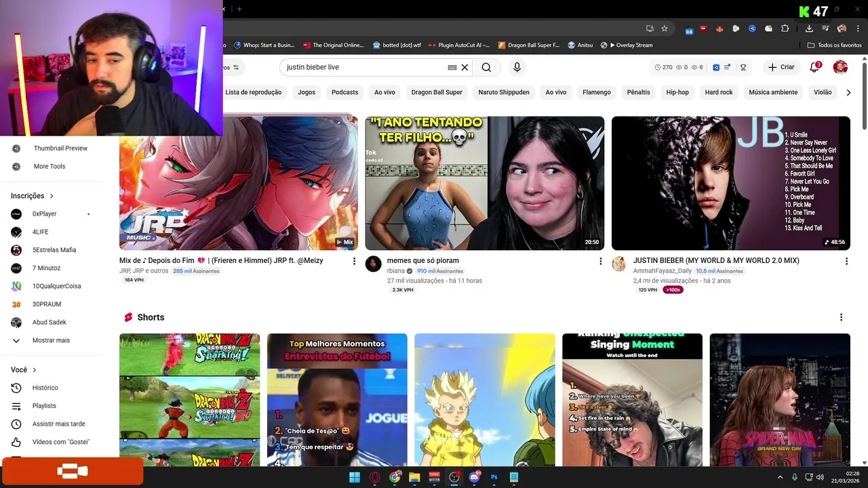Open the Top Melhores Momentos short

pos(337,400)
